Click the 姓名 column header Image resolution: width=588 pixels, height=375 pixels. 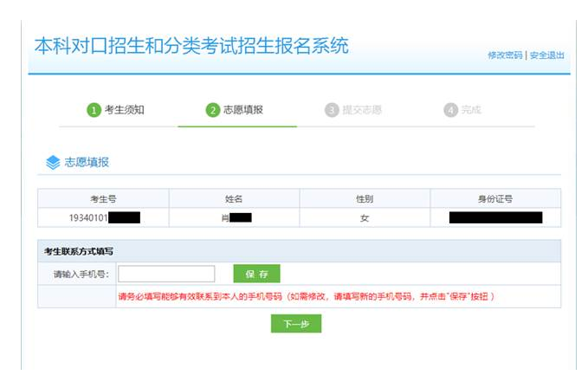(234, 198)
